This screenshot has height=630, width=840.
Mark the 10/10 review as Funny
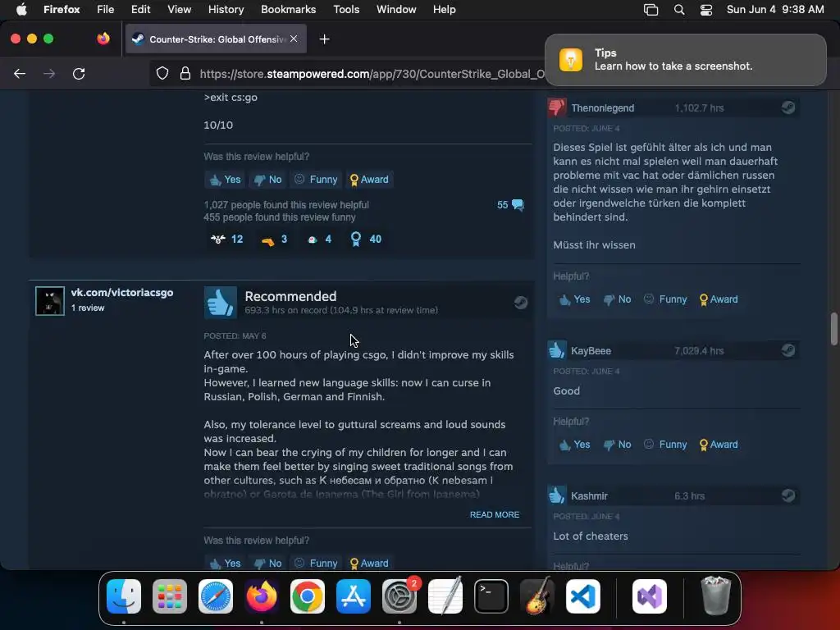click(316, 180)
